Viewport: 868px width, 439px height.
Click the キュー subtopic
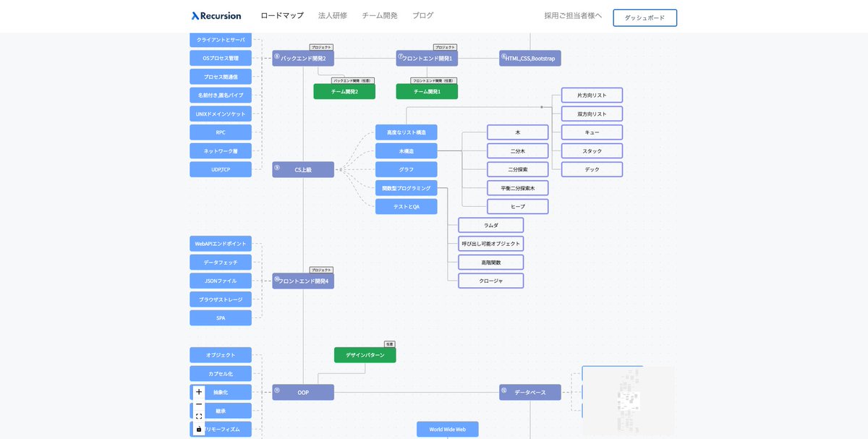pyautogui.click(x=592, y=132)
